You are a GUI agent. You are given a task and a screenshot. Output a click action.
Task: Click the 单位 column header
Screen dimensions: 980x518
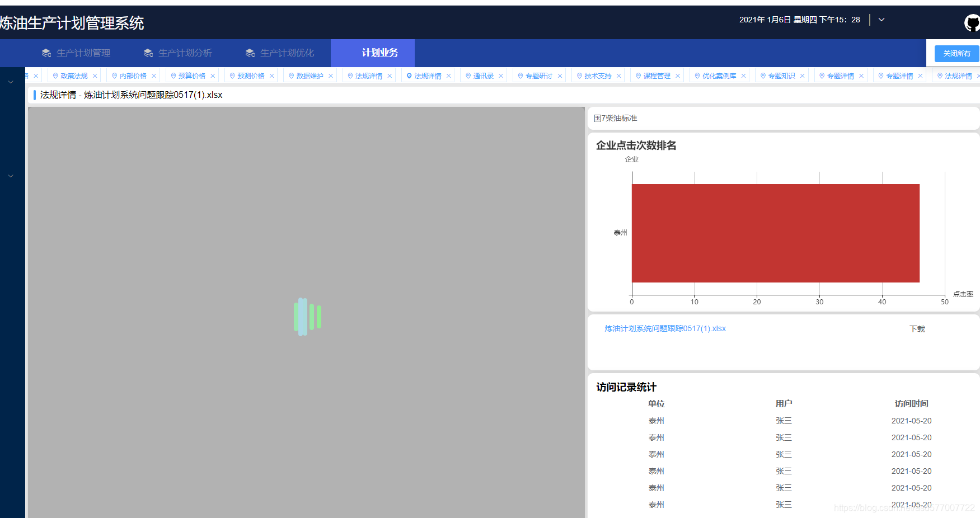(x=657, y=404)
